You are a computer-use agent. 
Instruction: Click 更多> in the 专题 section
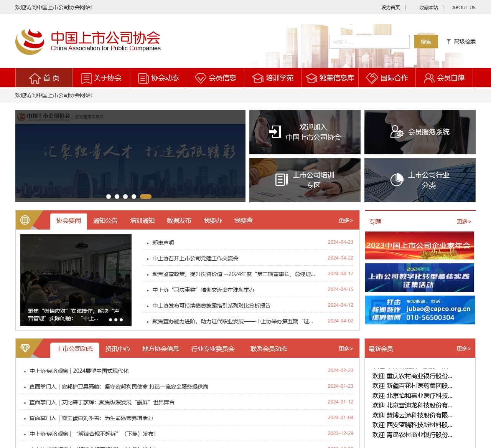[x=464, y=221]
